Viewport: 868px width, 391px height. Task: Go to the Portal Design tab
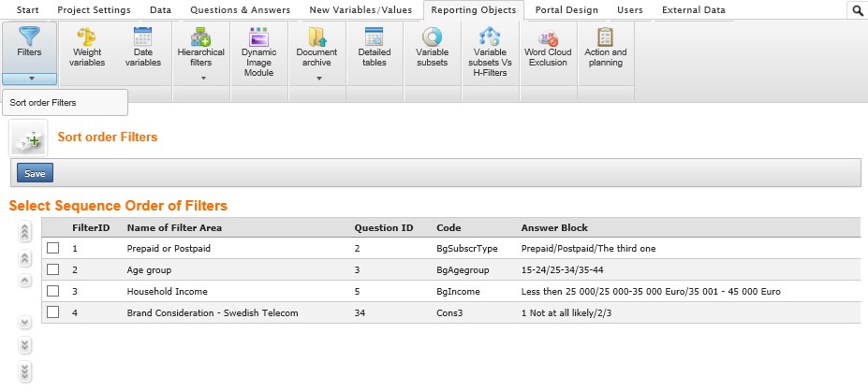click(566, 9)
